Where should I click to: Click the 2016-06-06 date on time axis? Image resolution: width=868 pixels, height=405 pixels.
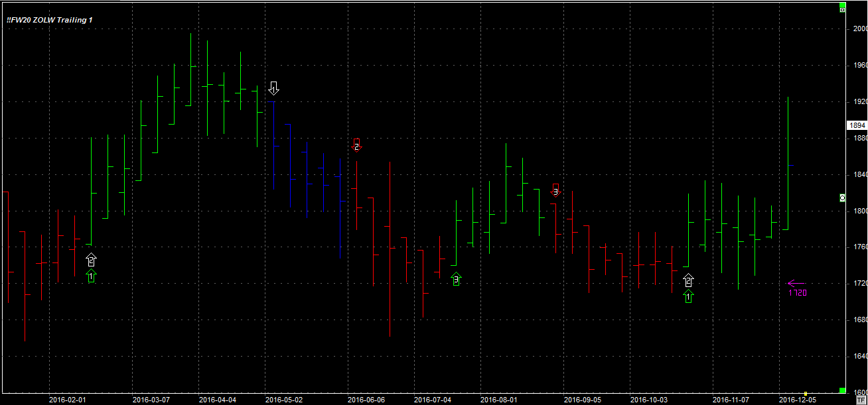[x=366, y=400]
